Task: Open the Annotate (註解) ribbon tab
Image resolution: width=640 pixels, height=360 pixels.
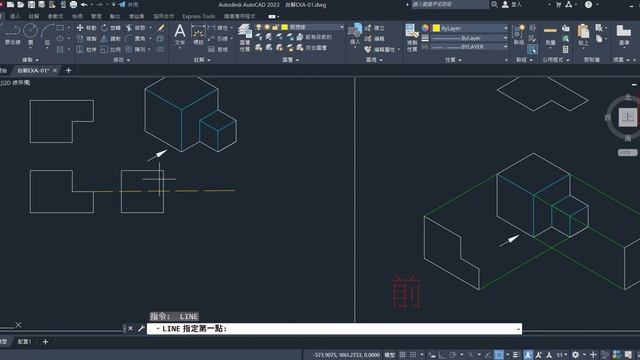Action: pos(34,16)
